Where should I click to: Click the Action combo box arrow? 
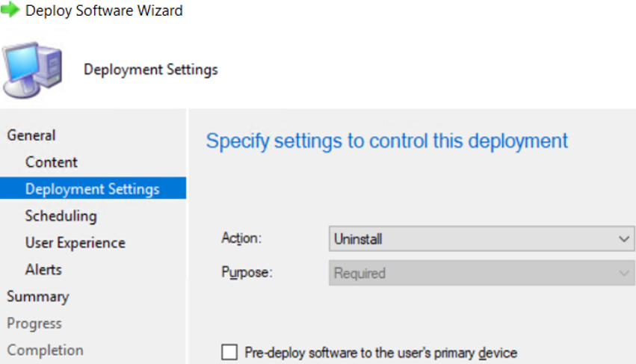pos(624,239)
